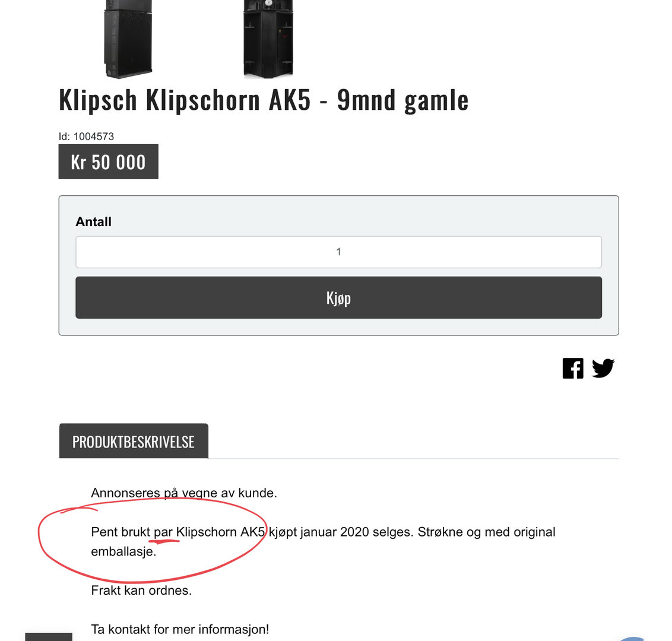Click the red-underlined word 'par'

coord(163,532)
